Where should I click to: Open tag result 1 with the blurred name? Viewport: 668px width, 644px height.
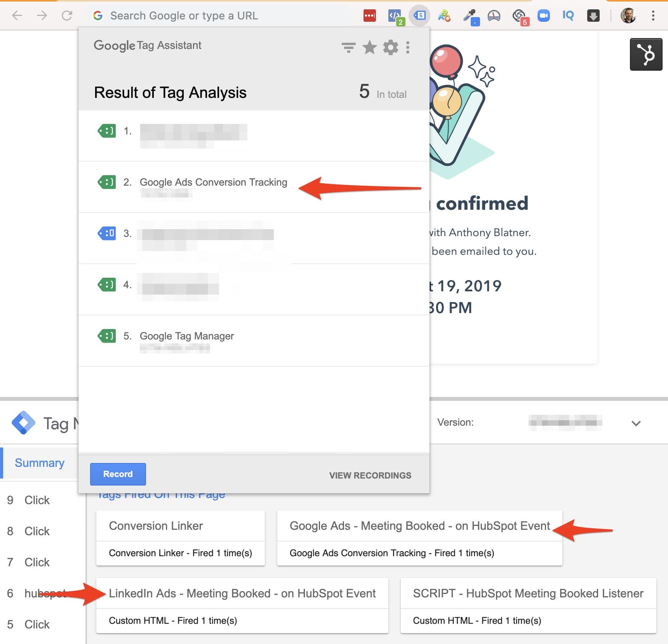[254, 136]
